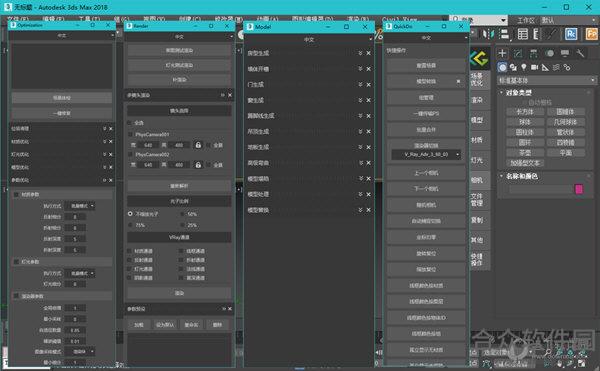Tick the 材质参数 checkbox in Optimization window

16,195
